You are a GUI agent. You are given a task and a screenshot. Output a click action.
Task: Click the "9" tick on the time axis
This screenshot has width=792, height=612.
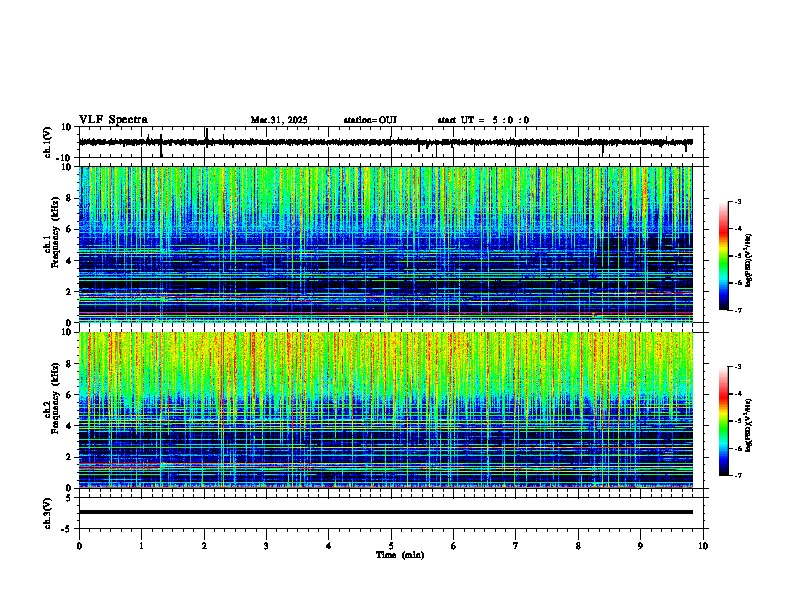coord(640,546)
